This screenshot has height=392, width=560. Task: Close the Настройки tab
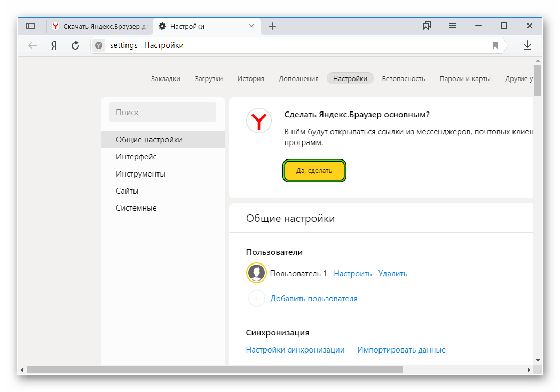(251, 26)
